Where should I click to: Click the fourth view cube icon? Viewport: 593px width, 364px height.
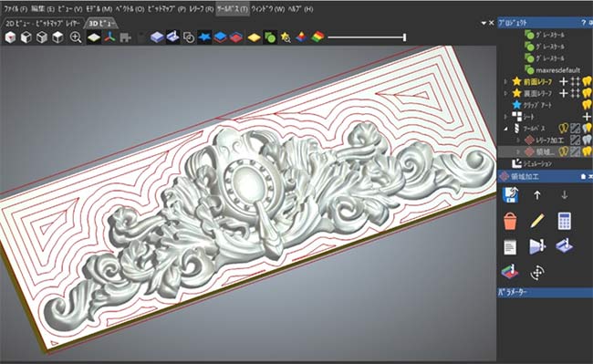57,37
